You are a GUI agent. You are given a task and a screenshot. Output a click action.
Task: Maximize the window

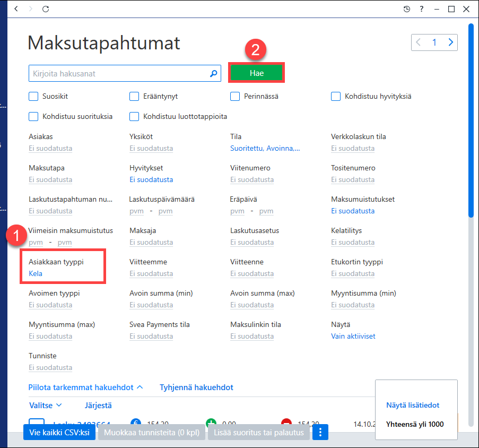coord(451,9)
